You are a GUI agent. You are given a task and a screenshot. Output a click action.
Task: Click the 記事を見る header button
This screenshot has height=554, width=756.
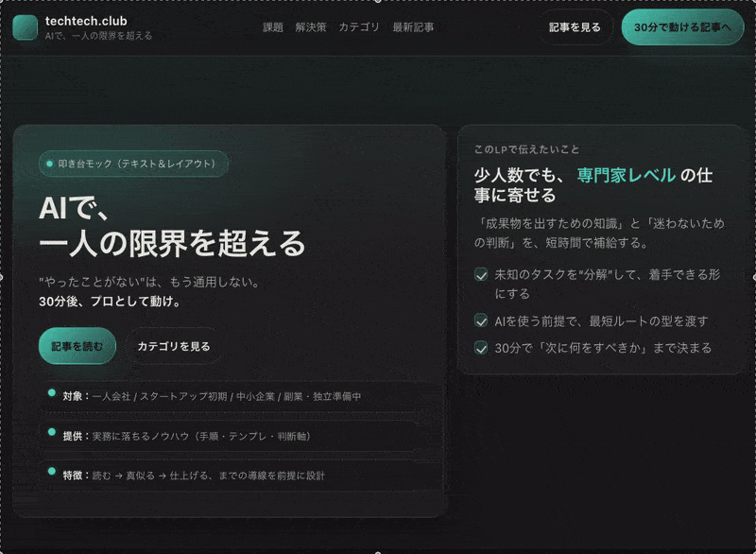point(576,27)
